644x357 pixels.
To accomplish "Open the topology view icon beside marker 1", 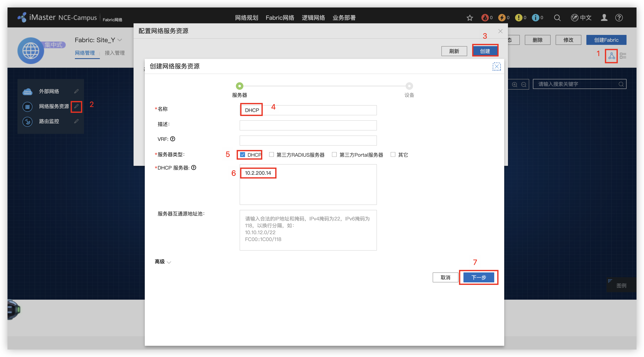I will point(612,56).
